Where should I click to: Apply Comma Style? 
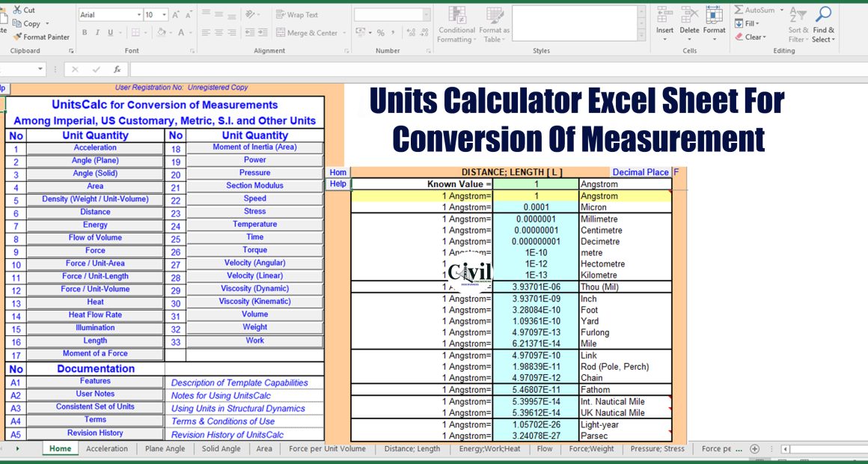[x=393, y=33]
